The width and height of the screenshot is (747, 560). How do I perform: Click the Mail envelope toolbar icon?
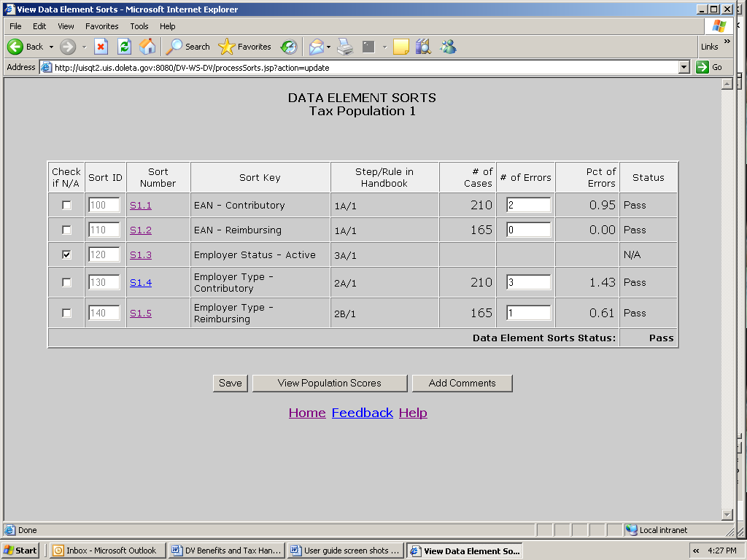pyautogui.click(x=316, y=47)
